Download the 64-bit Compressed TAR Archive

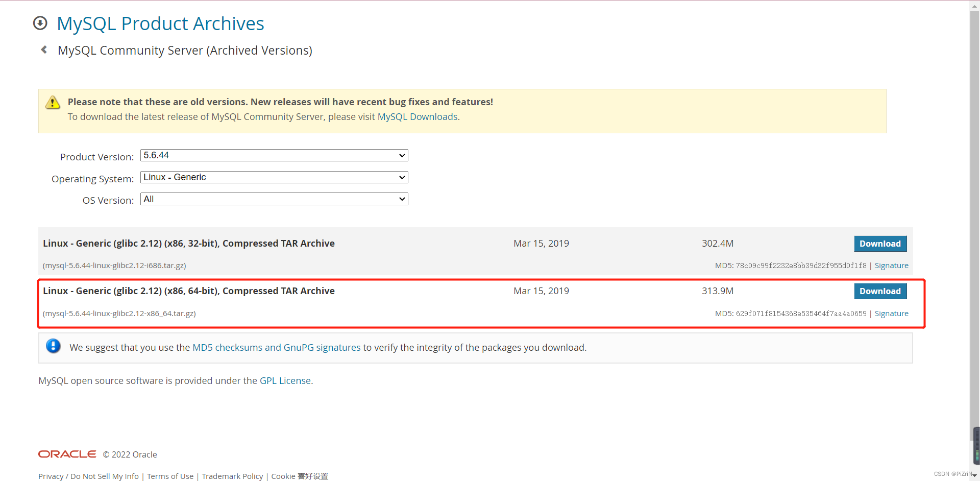click(x=880, y=291)
